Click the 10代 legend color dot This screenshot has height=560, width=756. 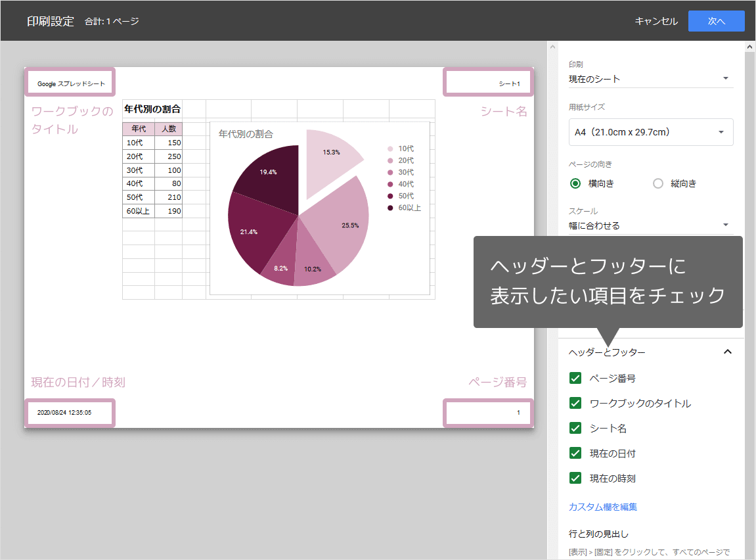[390, 149]
